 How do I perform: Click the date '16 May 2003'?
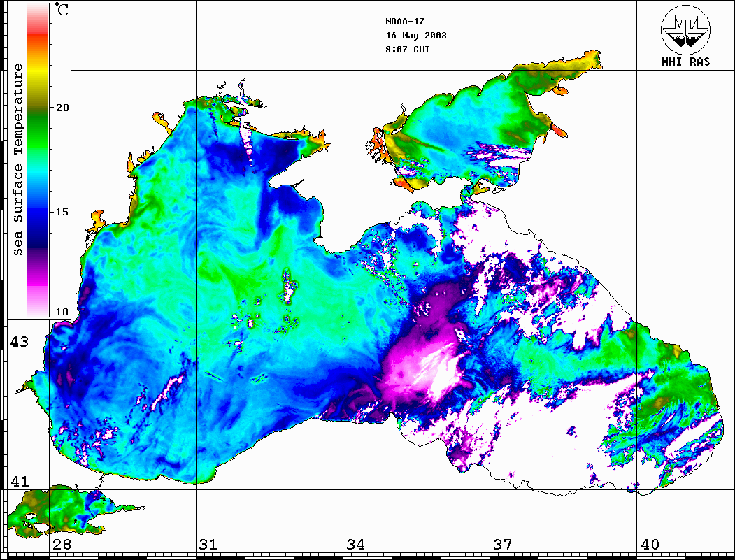[x=416, y=36]
